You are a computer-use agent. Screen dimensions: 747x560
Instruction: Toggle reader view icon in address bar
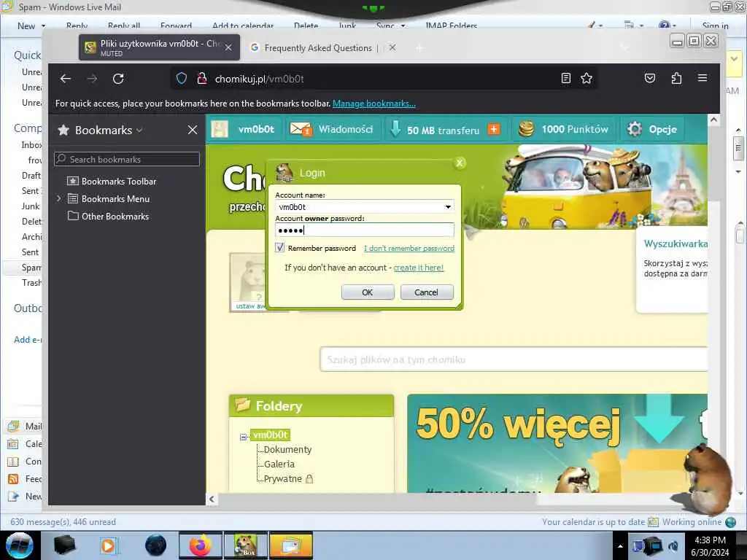click(x=565, y=78)
